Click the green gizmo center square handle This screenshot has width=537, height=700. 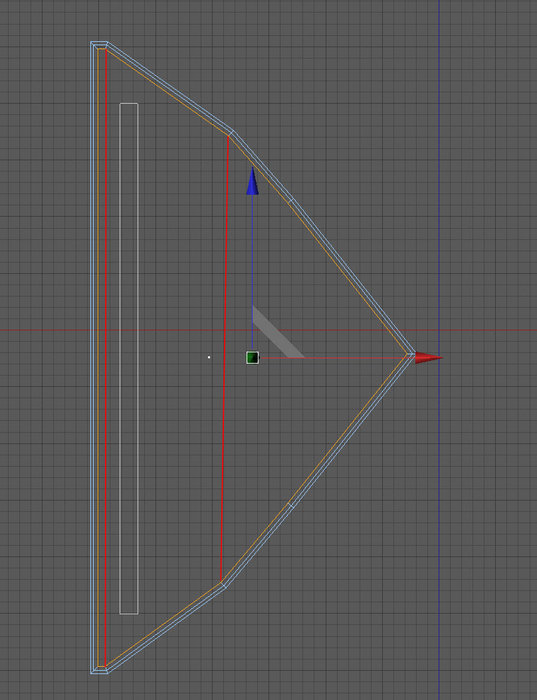pos(252,358)
